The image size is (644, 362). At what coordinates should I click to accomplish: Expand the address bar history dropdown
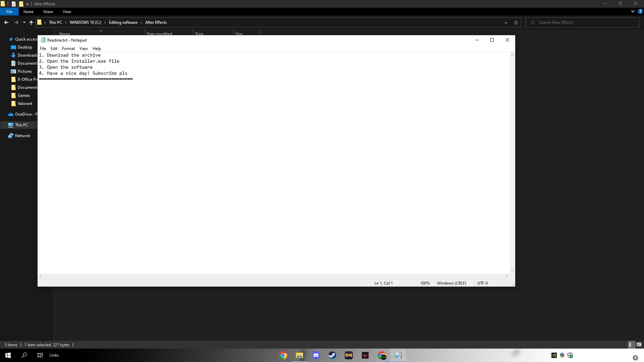pos(506,22)
